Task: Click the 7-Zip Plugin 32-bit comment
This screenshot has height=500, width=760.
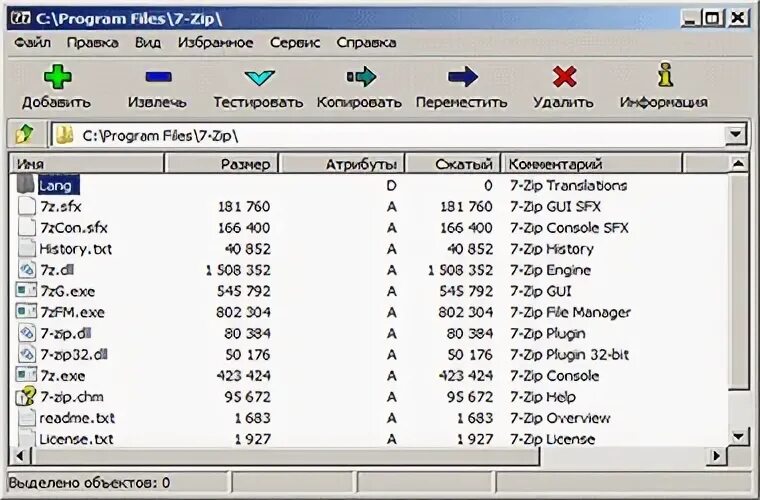Action: pos(569,355)
